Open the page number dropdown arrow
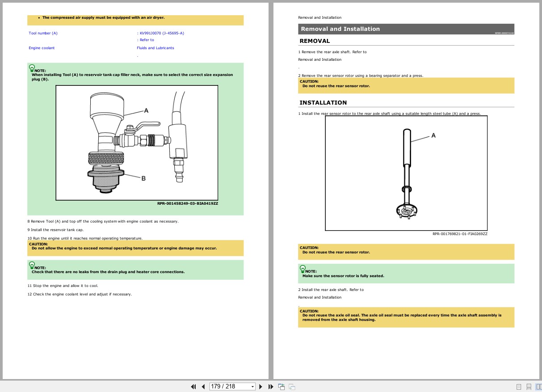Screen dimensions: 542x392 [x=253, y=387]
